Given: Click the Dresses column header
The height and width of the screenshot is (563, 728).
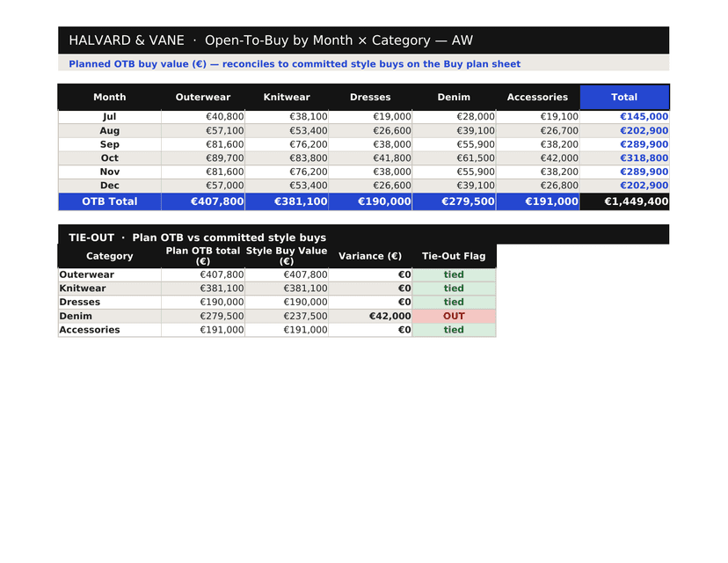Looking at the screenshot, I should (370, 97).
